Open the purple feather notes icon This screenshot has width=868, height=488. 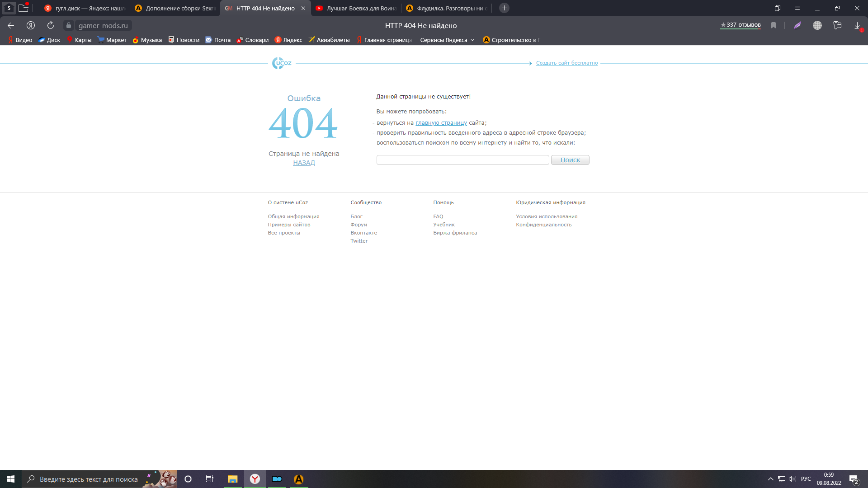tap(797, 25)
